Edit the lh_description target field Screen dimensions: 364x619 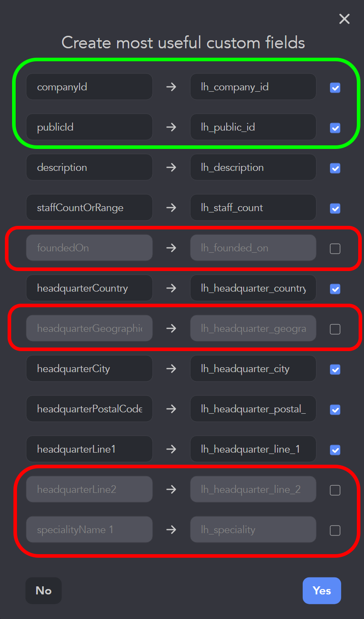point(253,167)
